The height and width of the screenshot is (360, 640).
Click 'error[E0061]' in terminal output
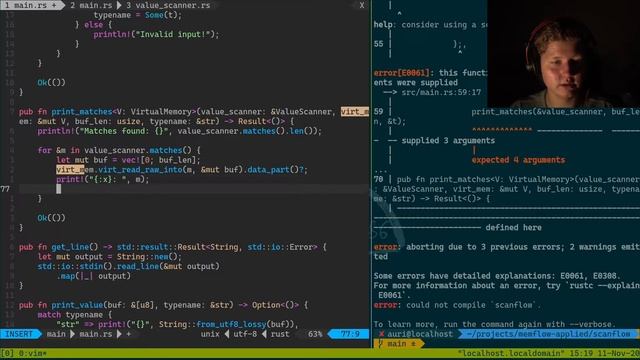coord(402,73)
